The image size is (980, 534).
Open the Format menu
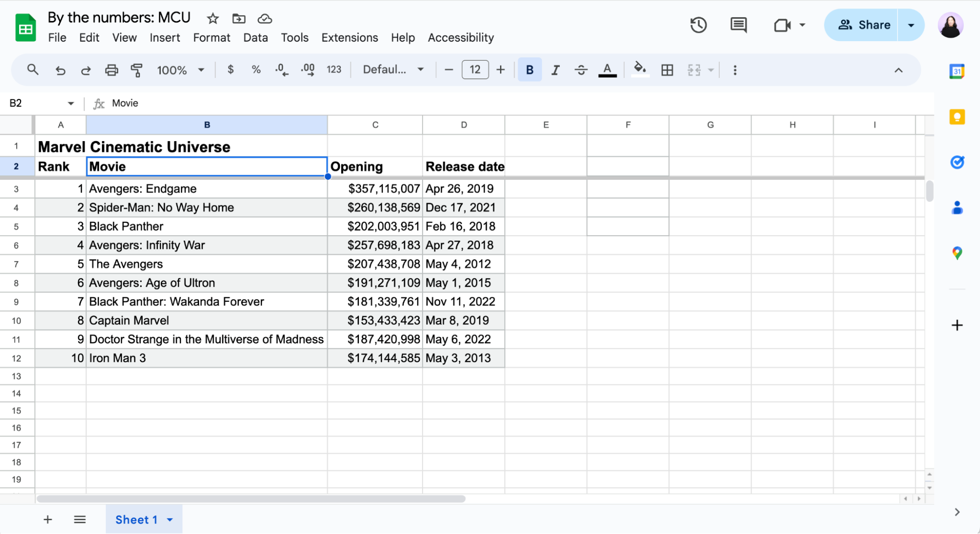211,37
